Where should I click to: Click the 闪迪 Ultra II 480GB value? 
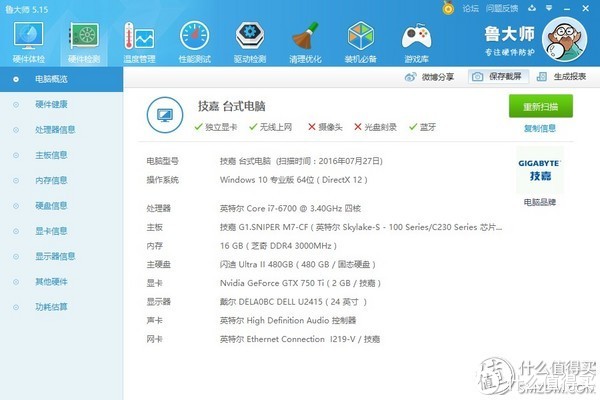[298, 264]
